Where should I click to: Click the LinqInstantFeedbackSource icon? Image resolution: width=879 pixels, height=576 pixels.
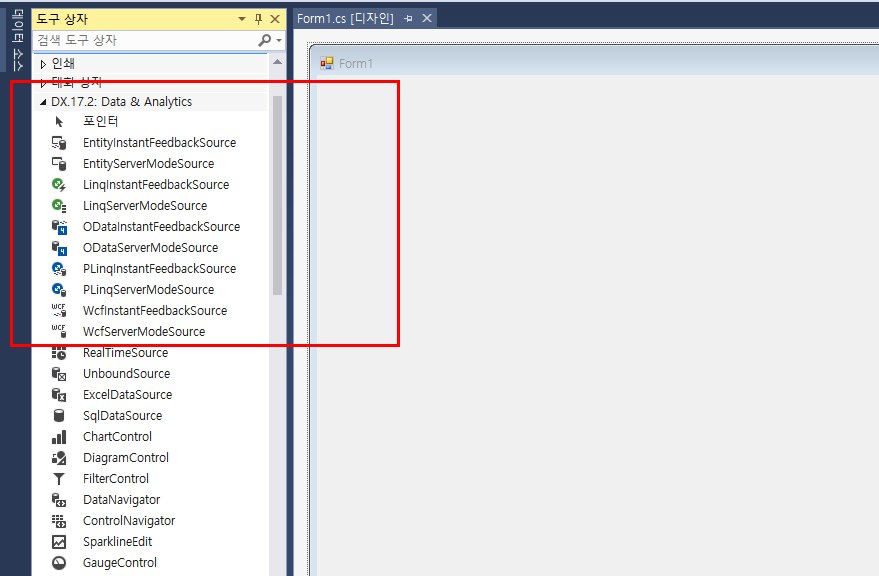pos(59,185)
